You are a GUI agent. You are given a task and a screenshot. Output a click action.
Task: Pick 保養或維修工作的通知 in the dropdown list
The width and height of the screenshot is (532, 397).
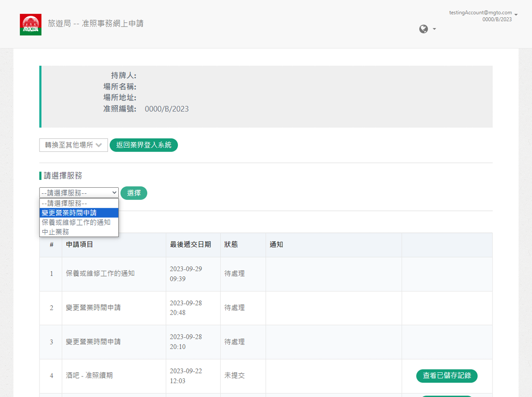tap(76, 222)
